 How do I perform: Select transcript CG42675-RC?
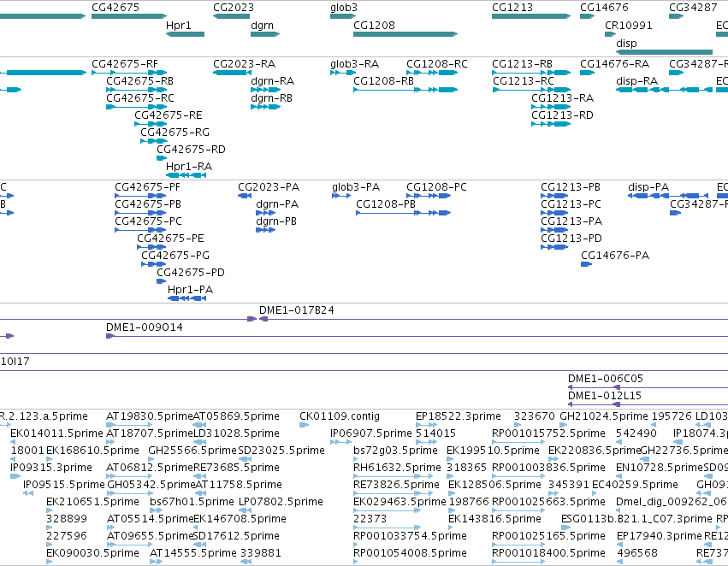point(140,98)
